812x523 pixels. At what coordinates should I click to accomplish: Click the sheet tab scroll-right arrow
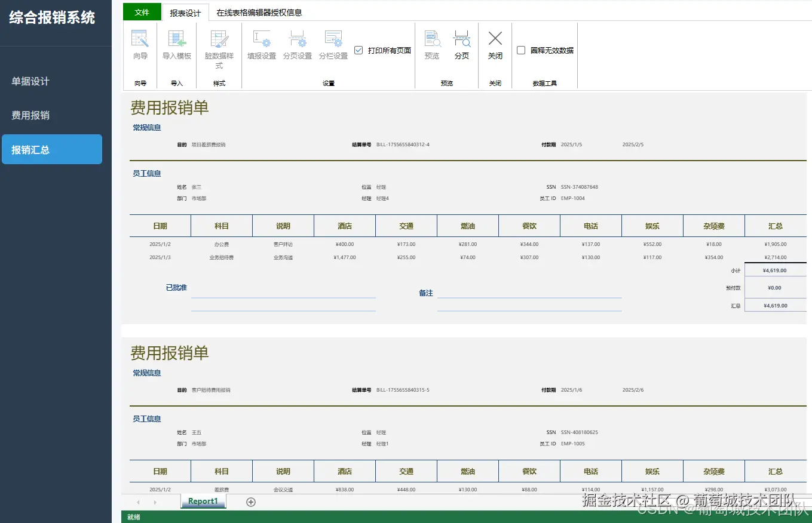[155, 502]
